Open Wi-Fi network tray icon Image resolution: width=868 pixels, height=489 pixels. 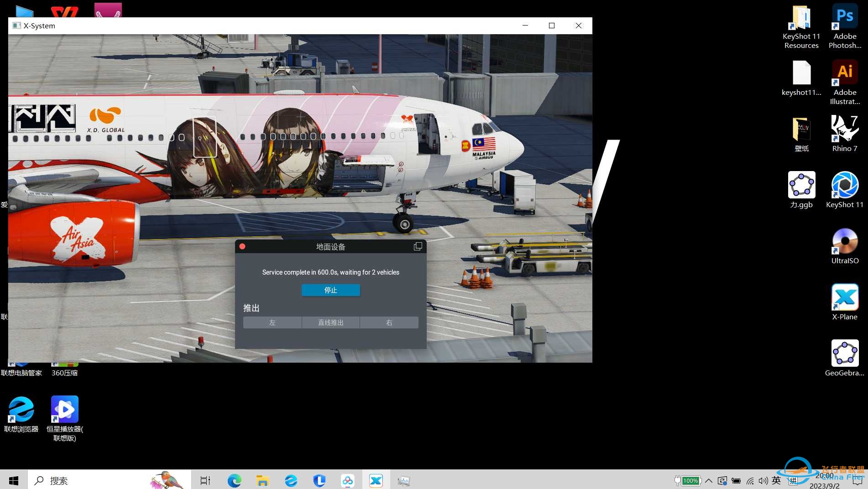[750, 480]
